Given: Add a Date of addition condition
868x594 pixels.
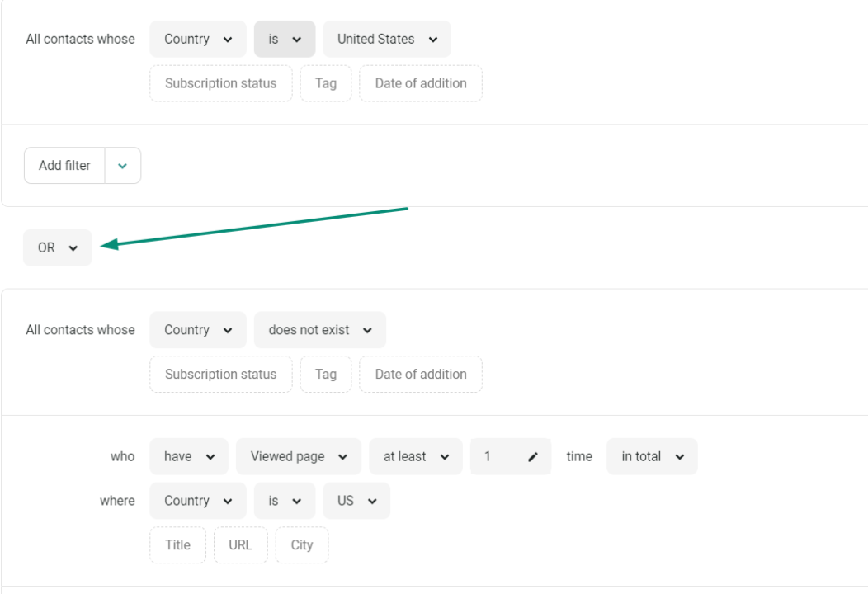Looking at the screenshot, I should tap(420, 83).
